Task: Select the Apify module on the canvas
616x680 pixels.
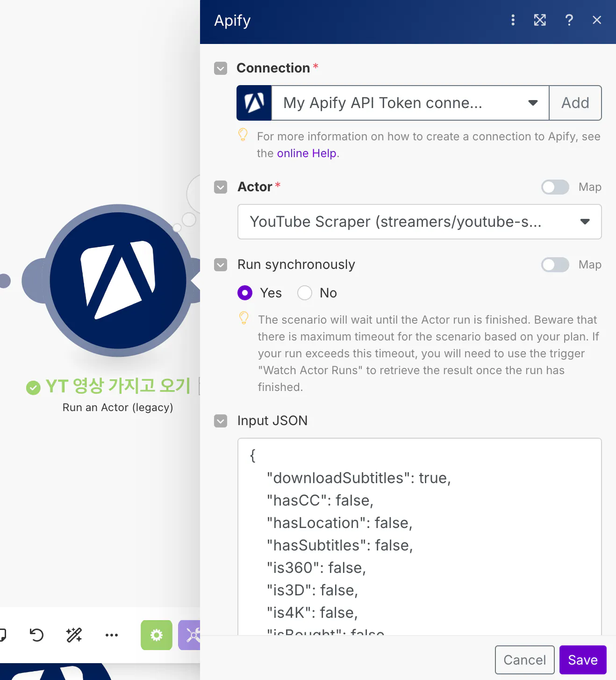Action: pyautogui.click(x=118, y=281)
